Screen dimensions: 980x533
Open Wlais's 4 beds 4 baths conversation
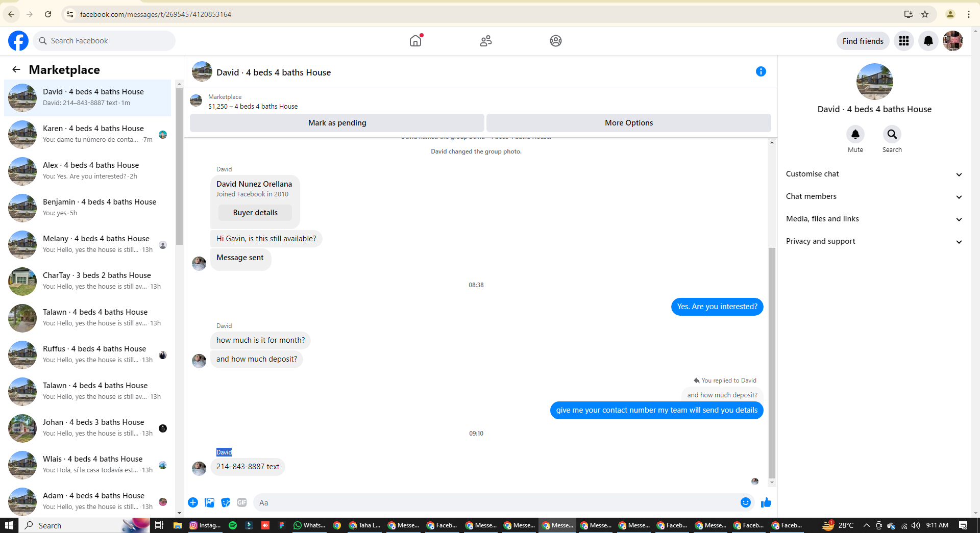click(x=88, y=465)
